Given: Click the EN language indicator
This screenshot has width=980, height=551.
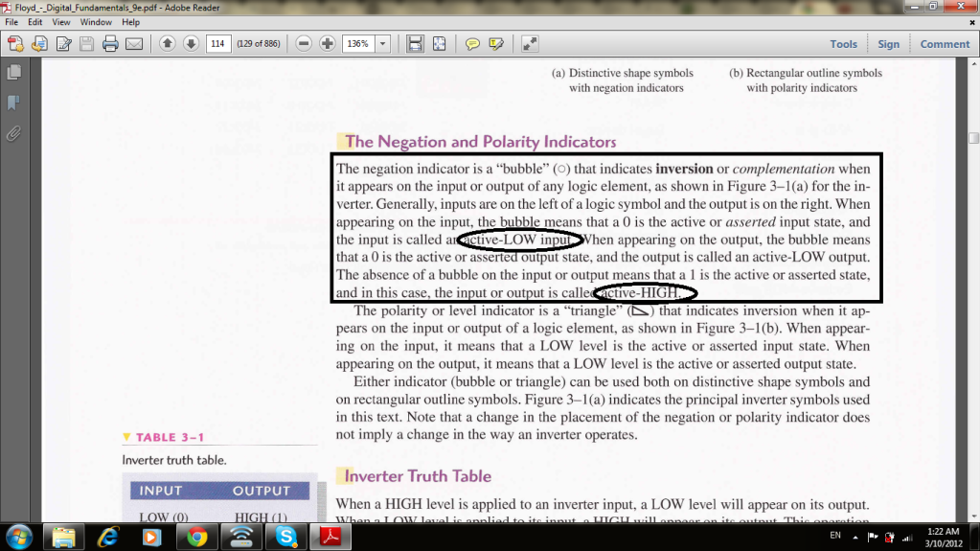Looking at the screenshot, I should pos(835,536).
